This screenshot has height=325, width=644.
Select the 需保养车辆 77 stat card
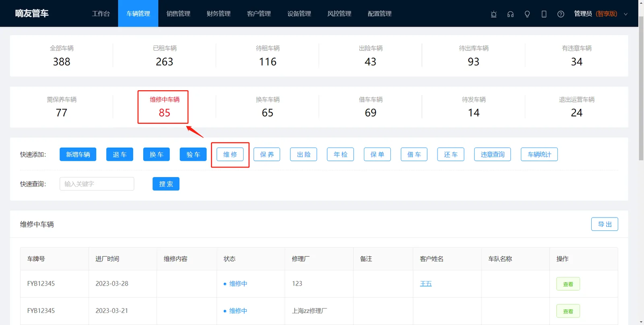coord(62,107)
